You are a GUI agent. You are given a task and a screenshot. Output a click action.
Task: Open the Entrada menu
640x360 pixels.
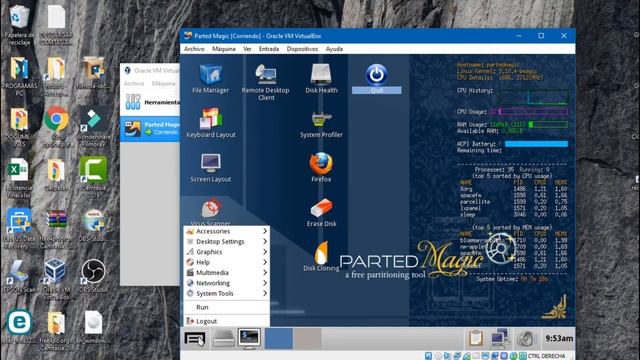pyautogui.click(x=269, y=49)
